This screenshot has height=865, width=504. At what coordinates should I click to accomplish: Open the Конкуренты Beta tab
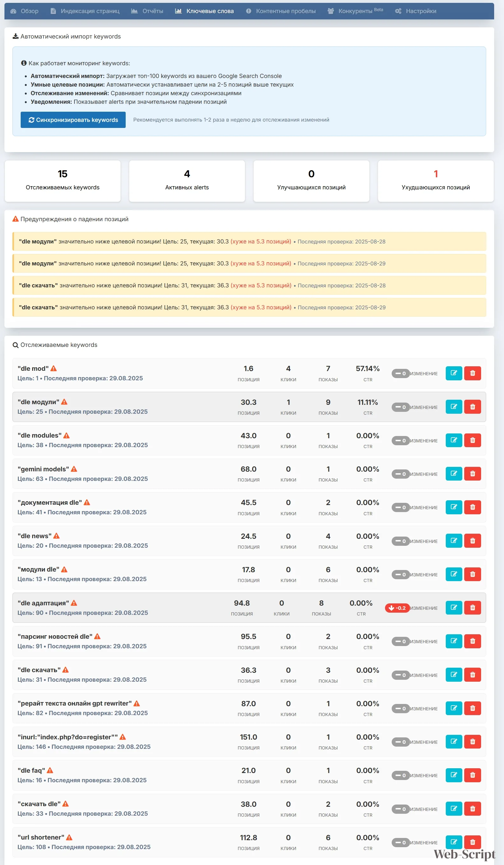coord(355,11)
